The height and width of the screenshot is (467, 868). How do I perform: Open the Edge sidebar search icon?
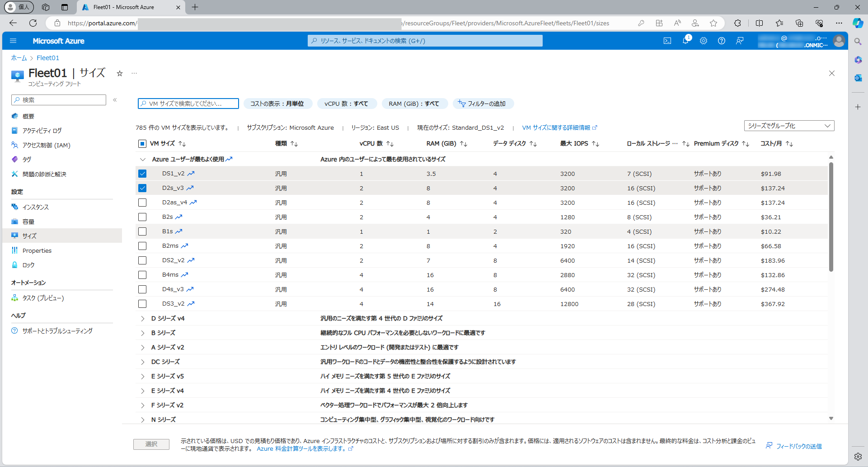point(858,42)
